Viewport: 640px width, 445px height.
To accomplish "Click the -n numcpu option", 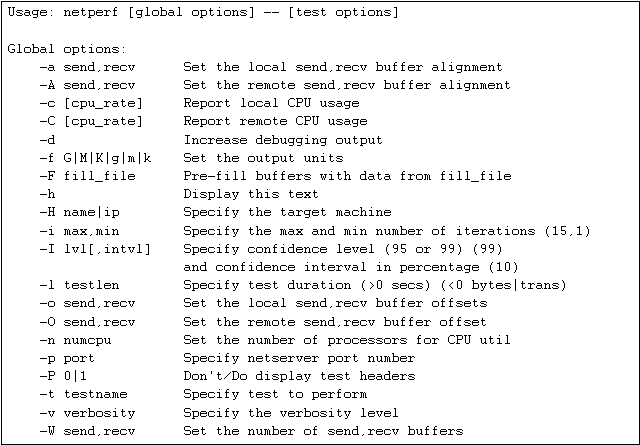I will coord(76,340).
